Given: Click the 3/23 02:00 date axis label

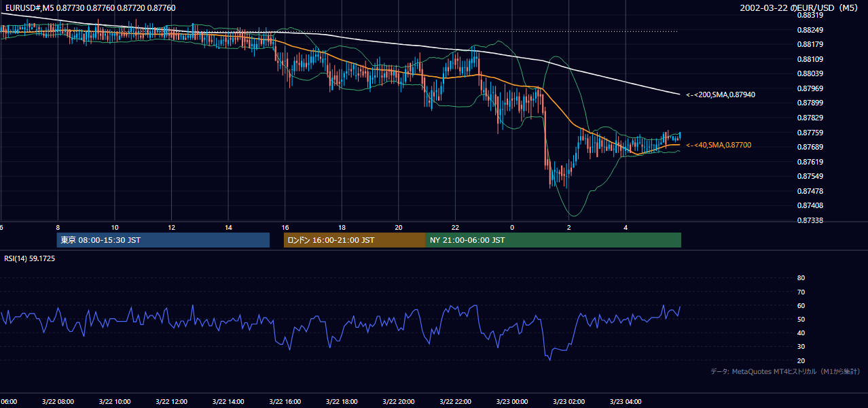Looking at the screenshot, I should 568,401.
